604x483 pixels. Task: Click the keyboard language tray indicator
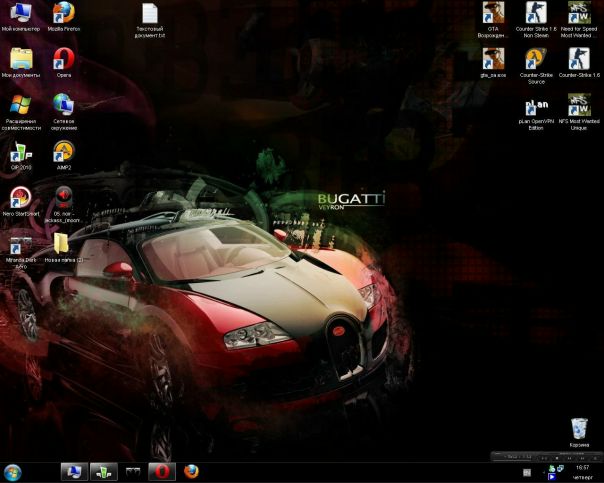527,473
